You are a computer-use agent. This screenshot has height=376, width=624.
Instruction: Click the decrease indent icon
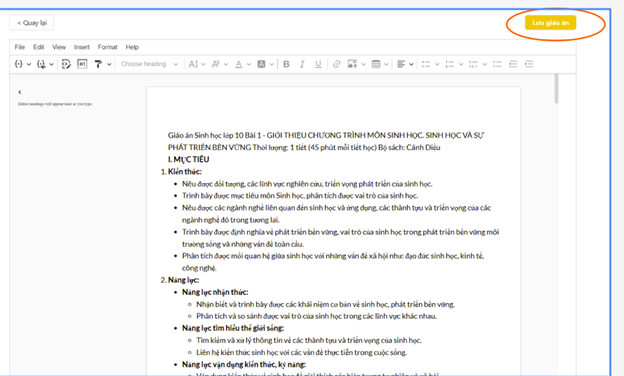click(513, 64)
